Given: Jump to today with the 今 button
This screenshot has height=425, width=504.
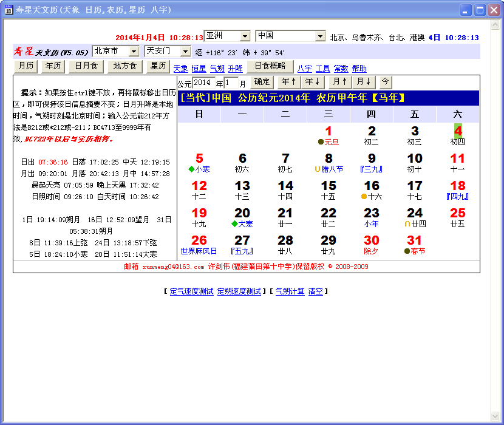Looking at the screenshot, I should tap(386, 82).
